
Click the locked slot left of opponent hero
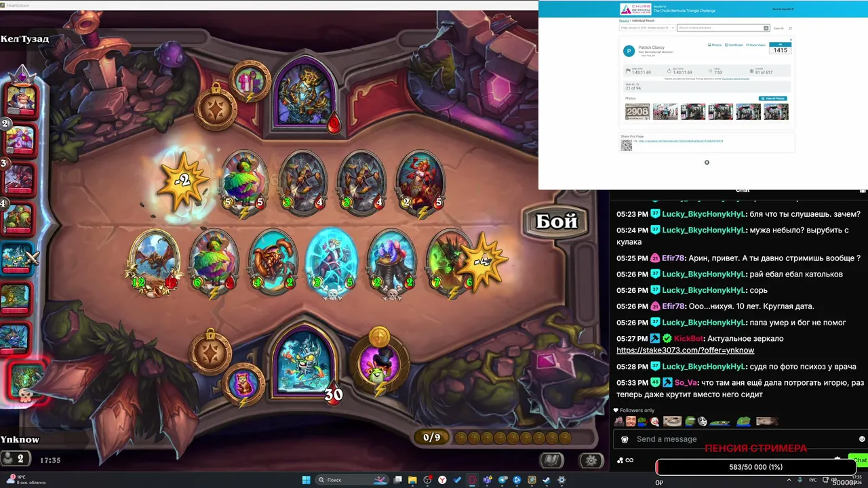(216, 107)
